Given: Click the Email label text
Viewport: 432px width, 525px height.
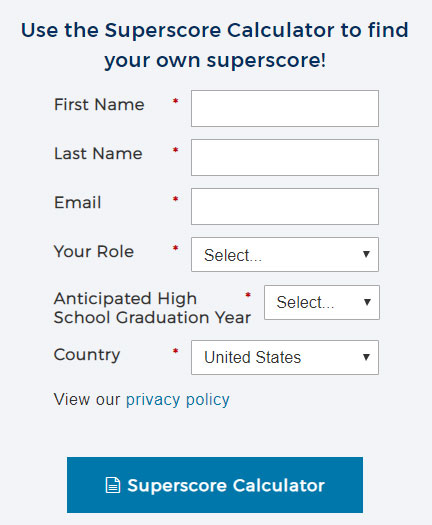Looking at the screenshot, I should coord(78,203).
